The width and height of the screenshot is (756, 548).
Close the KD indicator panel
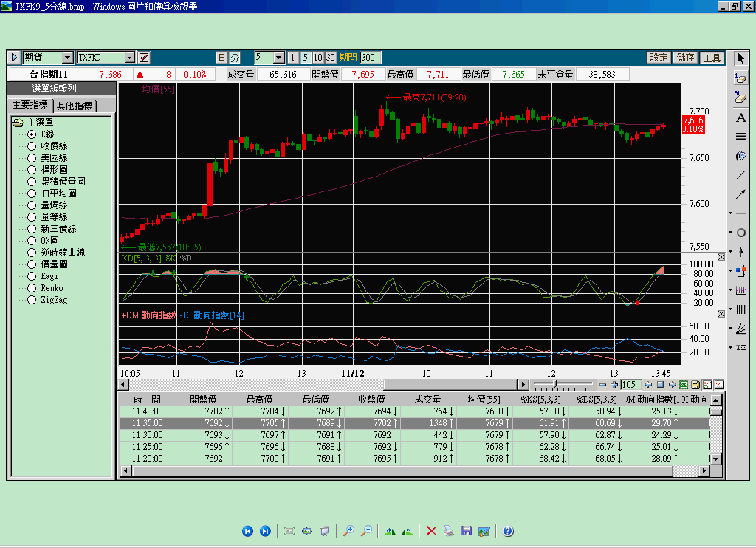coord(721,257)
